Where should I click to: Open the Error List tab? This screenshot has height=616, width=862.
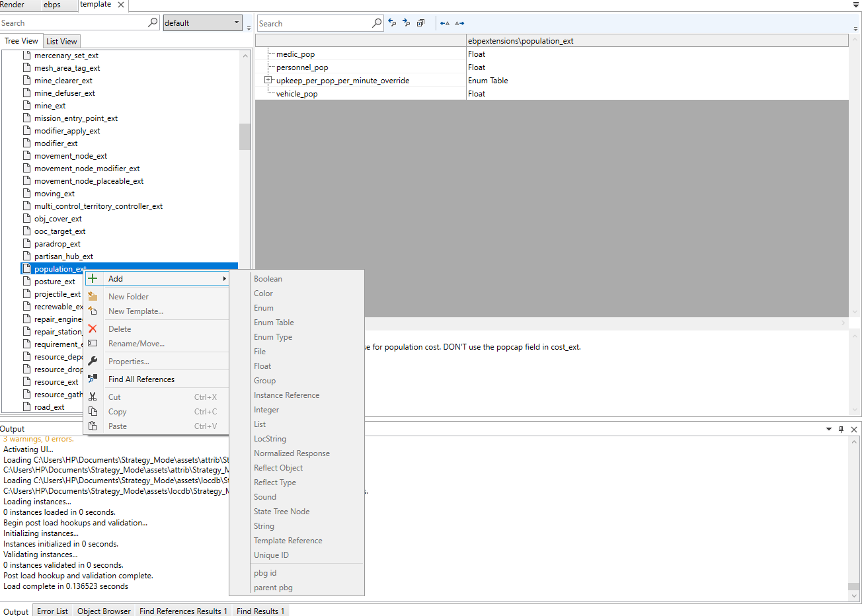[x=52, y=611]
